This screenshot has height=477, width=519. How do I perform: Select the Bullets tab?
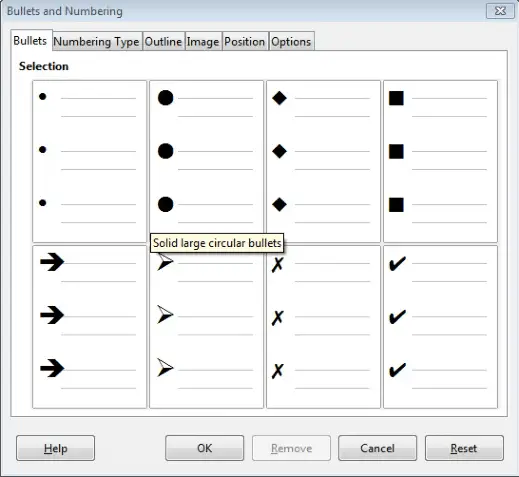(31, 41)
